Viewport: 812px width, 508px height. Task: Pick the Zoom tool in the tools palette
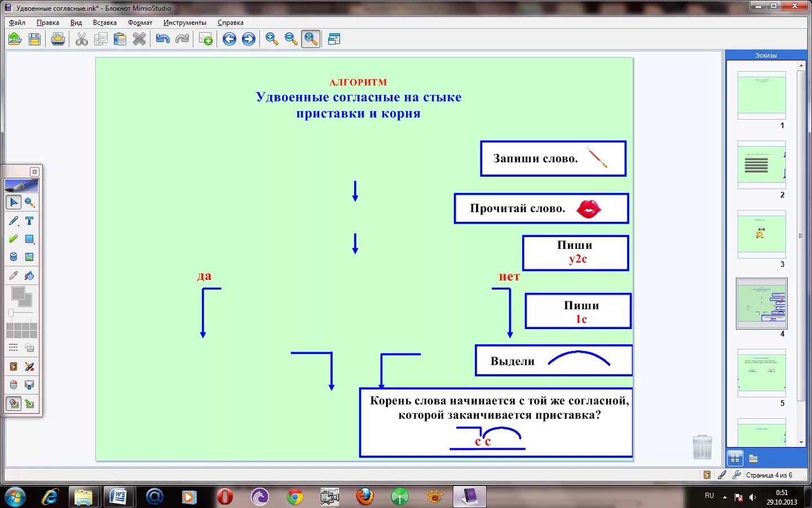(x=29, y=202)
